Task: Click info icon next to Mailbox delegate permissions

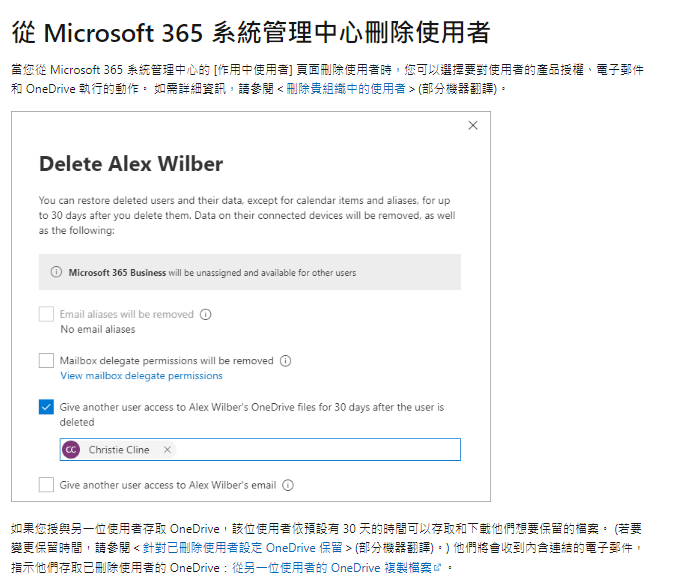Action: [x=285, y=361]
